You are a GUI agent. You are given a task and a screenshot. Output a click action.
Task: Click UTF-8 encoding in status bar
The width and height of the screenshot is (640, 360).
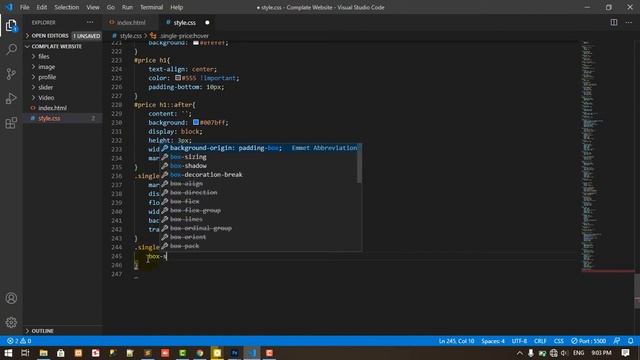[x=519, y=341]
